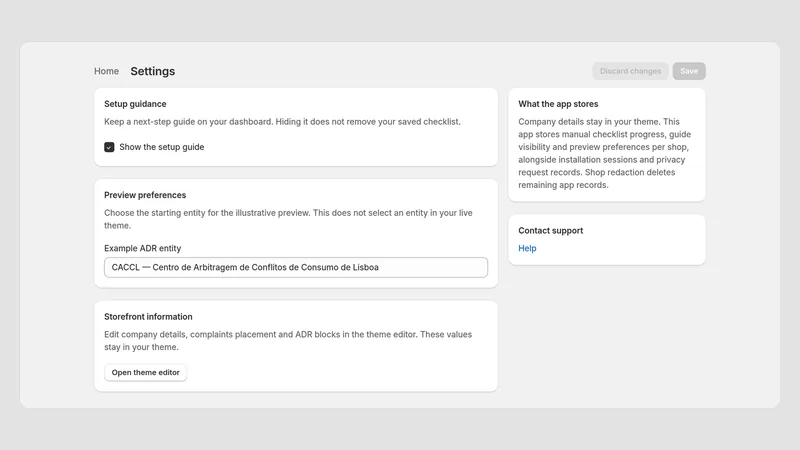Open the Example ADR entity dropdown
800x450 pixels.
coord(296,267)
